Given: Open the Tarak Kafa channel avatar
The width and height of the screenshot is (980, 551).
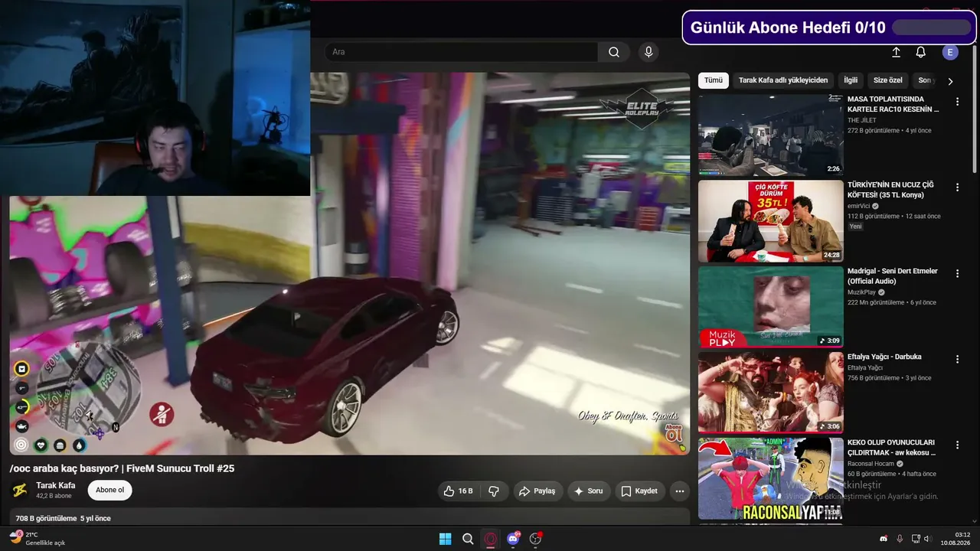Looking at the screenshot, I should click(x=20, y=491).
